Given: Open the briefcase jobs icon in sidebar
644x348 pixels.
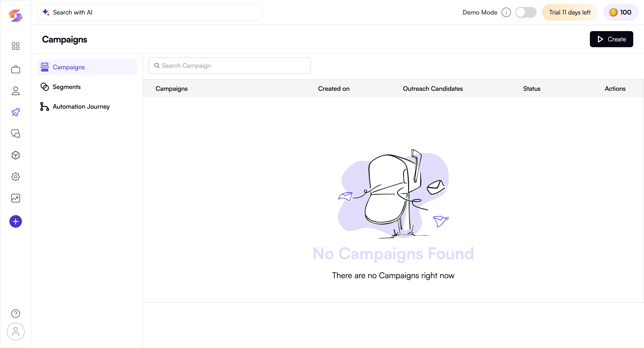Looking at the screenshot, I should click(x=15, y=69).
